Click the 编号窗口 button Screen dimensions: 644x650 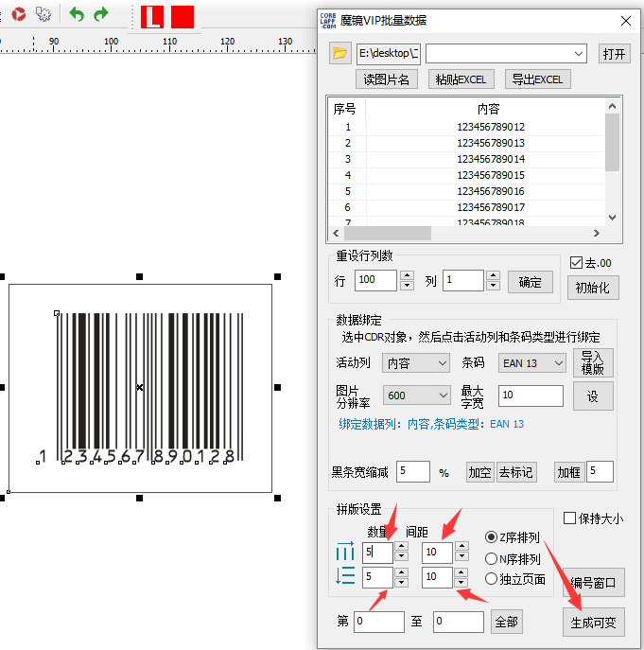pyautogui.click(x=594, y=583)
